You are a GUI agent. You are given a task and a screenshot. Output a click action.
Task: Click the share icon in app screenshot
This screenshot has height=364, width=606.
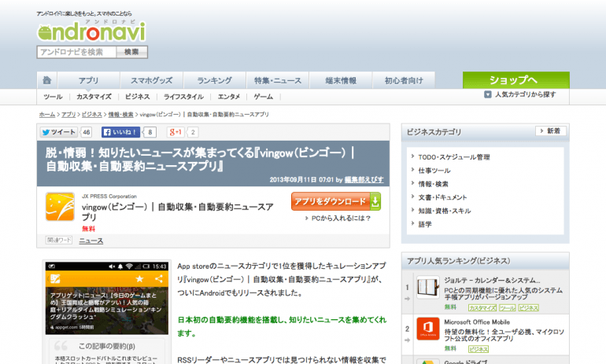(159, 278)
